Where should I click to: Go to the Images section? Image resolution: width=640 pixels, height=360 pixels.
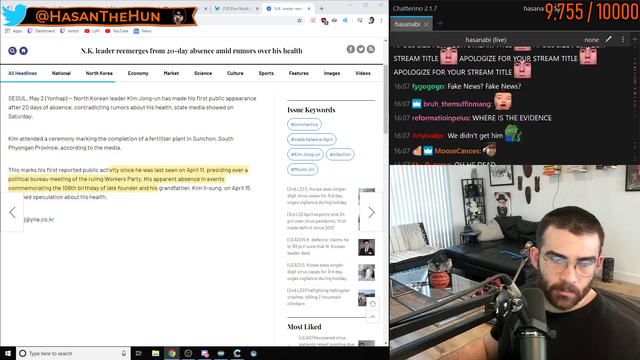click(x=332, y=73)
